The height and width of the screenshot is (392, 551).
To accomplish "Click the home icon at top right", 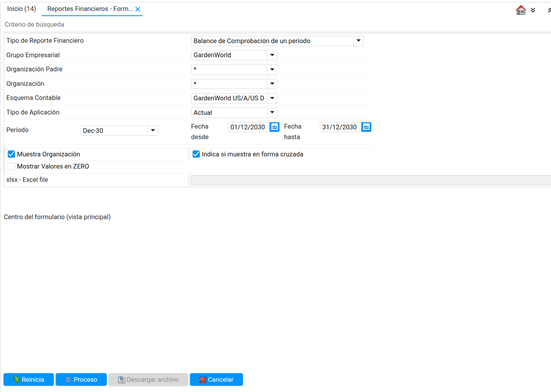I will click(521, 10).
